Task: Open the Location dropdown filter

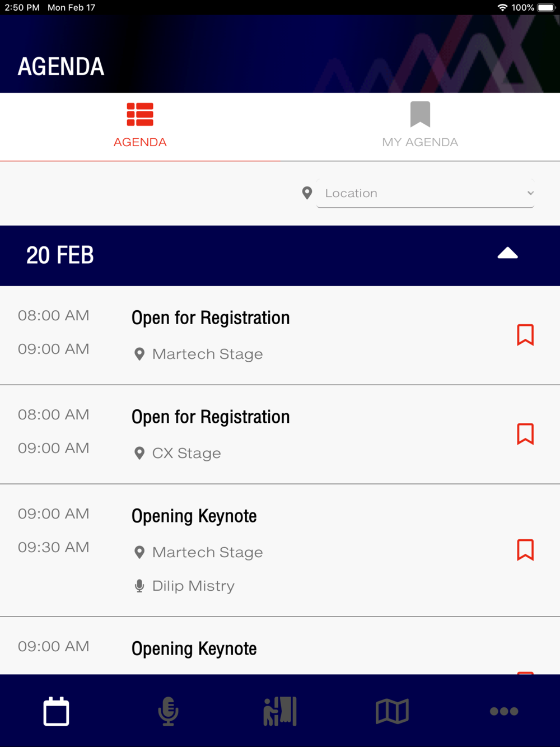Action: tap(425, 193)
